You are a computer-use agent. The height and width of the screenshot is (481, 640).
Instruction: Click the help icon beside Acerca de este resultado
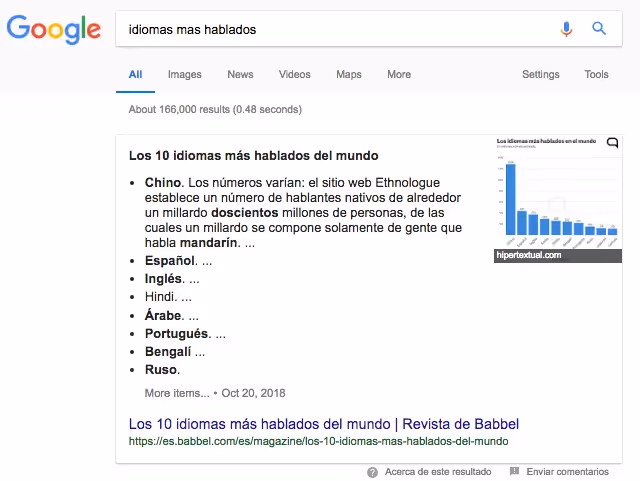click(372, 472)
